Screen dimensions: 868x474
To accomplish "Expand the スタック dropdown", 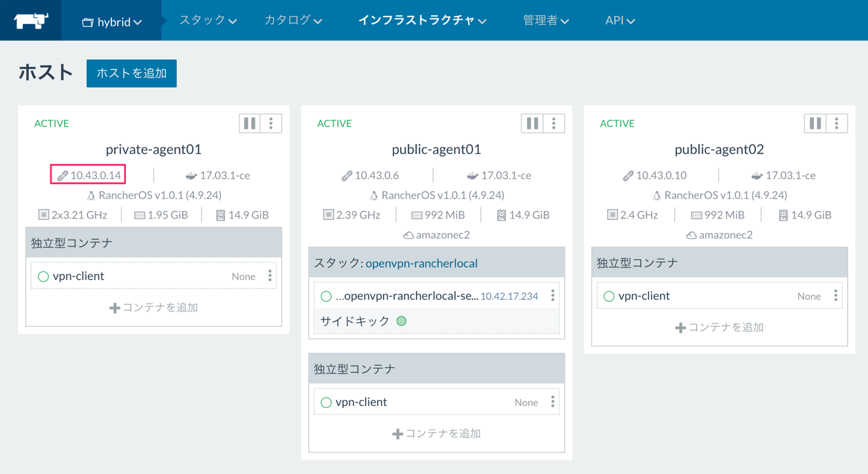I will pos(208,20).
